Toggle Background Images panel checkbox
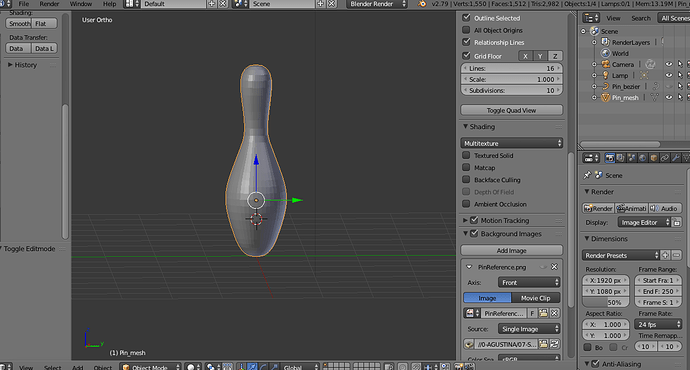690x370 pixels. point(474,234)
